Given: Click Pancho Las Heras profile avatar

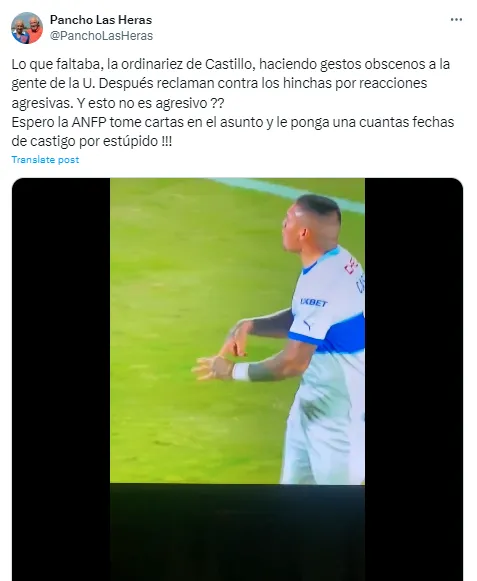Looking at the screenshot, I should (x=27, y=28).
